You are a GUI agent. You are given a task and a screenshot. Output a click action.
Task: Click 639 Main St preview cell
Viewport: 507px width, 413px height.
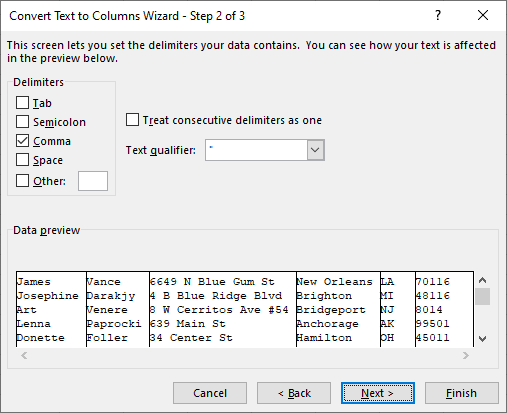(x=188, y=324)
